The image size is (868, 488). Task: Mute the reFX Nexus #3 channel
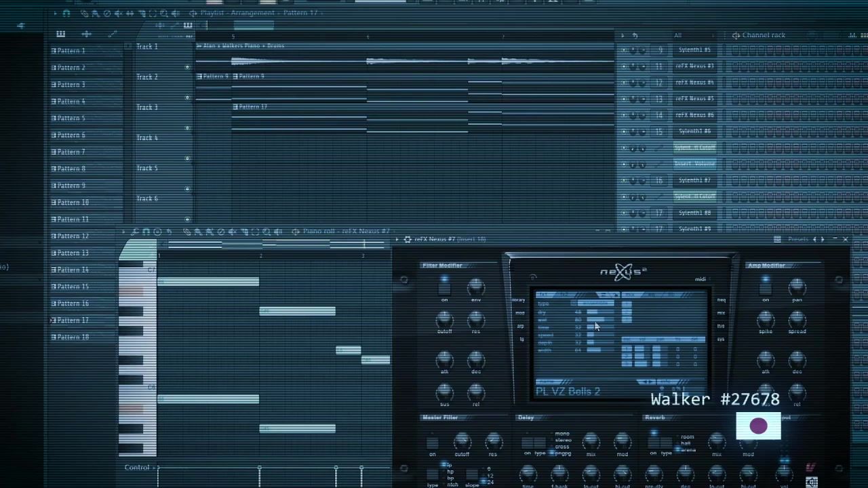point(623,66)
